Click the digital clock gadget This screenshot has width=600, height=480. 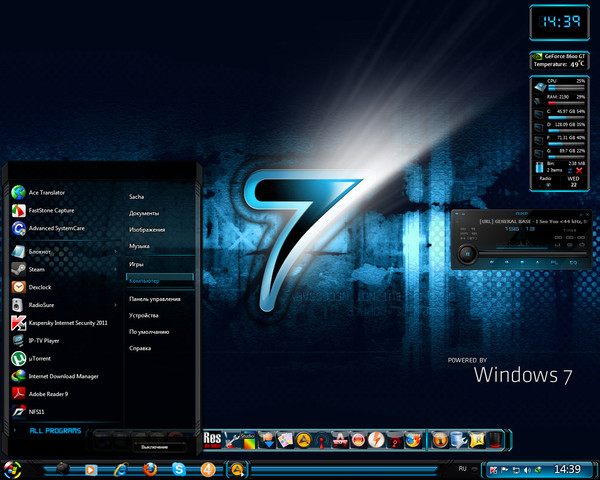click(x=559, y=22)
